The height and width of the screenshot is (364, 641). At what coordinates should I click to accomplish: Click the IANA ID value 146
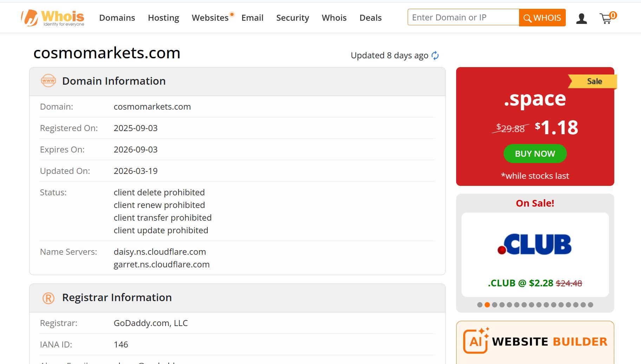[x=121, y=344]
